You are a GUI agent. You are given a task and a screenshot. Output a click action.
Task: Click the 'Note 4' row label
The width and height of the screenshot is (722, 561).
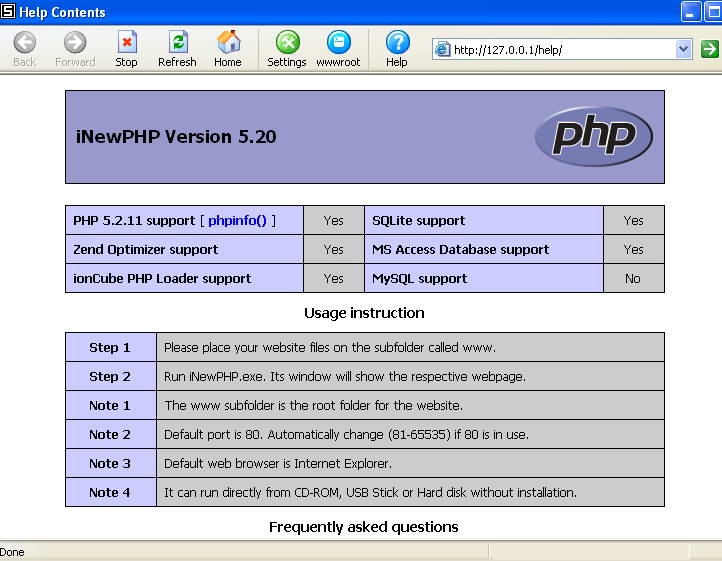coord(110,492)
